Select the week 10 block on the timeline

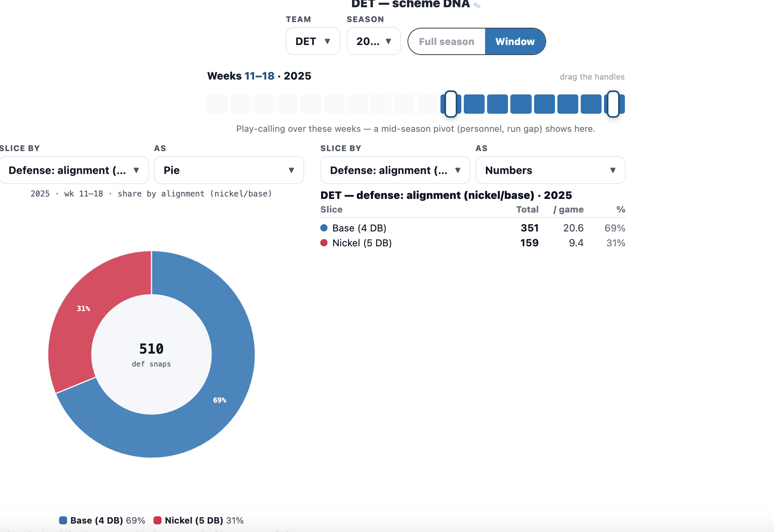pos(428,104)
